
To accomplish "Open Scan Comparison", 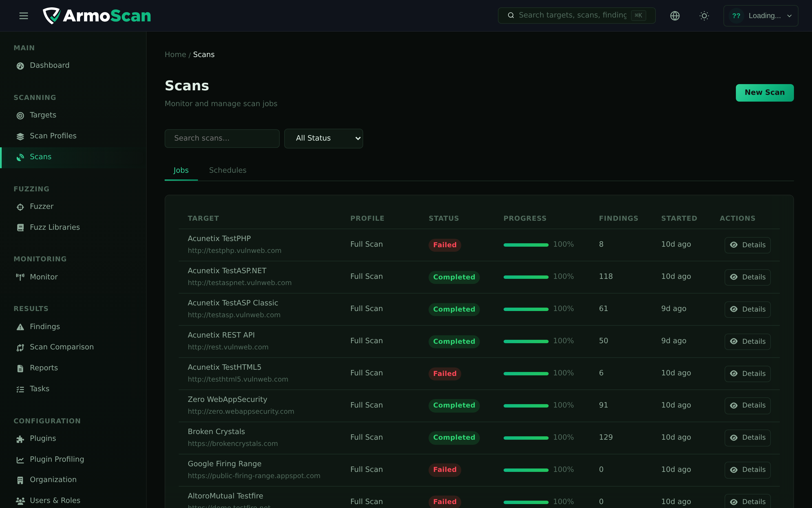I will pos(73,347).
